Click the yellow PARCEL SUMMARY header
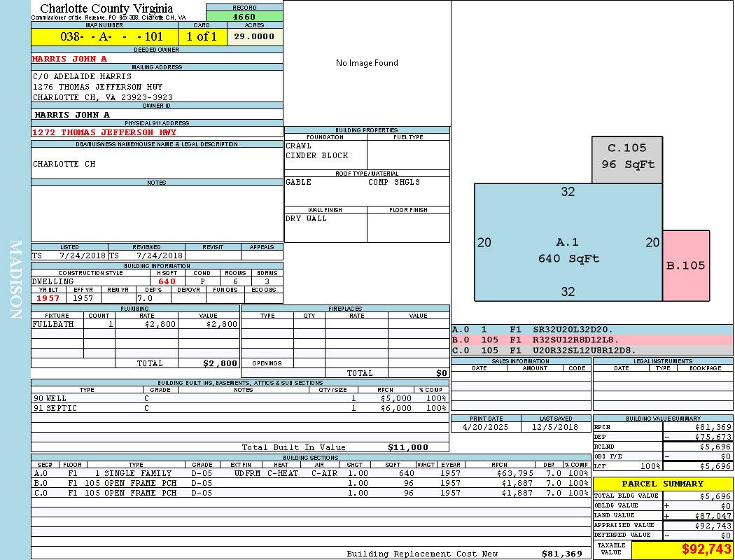The image size is (735, 560). point(662,484)
